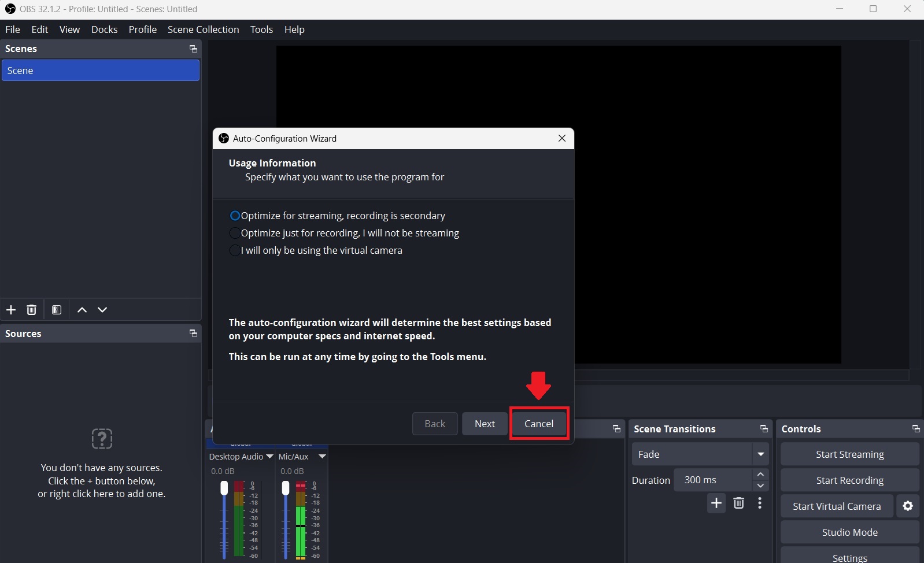The width and height of the screenshot is (924, 563).
Task: Increase transition duration with up arrow
Action: point(761,475)
